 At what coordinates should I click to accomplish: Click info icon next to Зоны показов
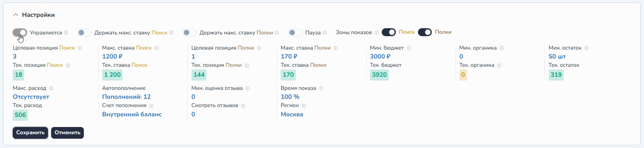pyautogui.click(x=377, y=33)
